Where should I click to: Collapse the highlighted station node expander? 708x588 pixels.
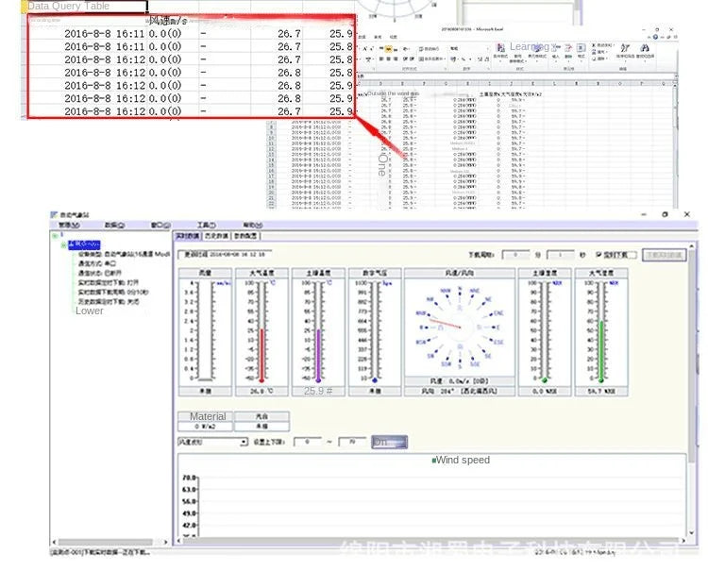pyautogui.click(x=63, y=244)
